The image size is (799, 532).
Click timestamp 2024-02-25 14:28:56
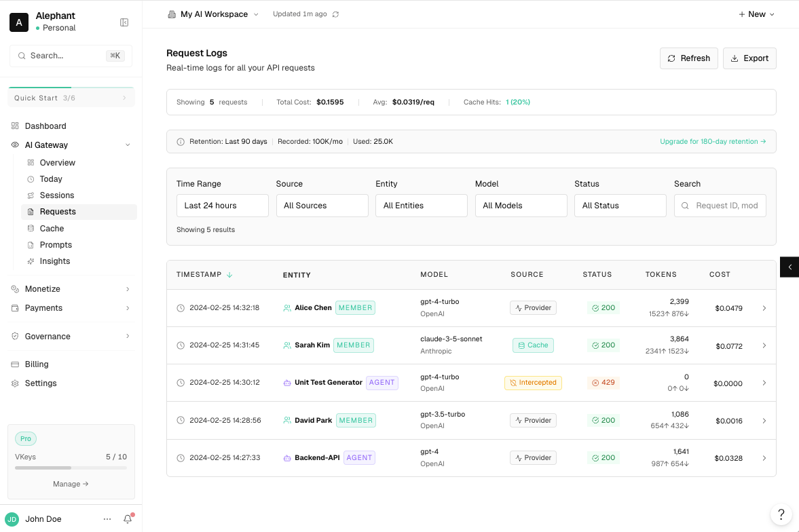point(225,421)
